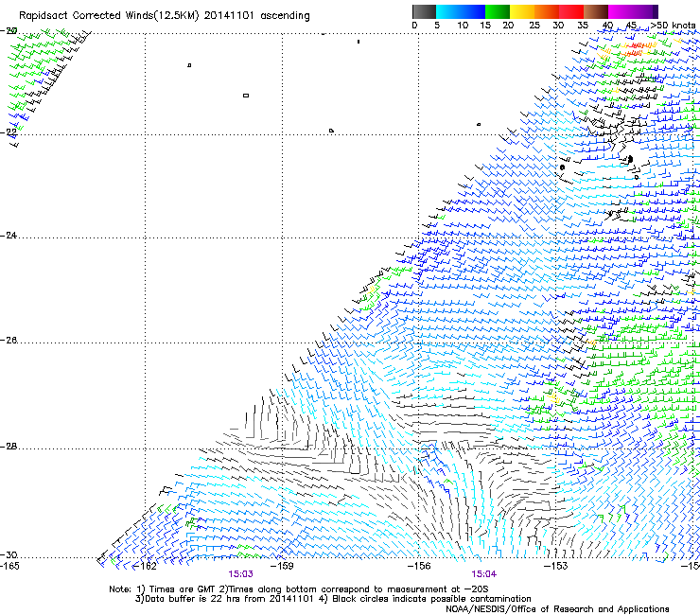Click the dark purple >50 knots swatch
Image resolution: width=700 pixels, height=615 pixels.
(x=655, y=11)
